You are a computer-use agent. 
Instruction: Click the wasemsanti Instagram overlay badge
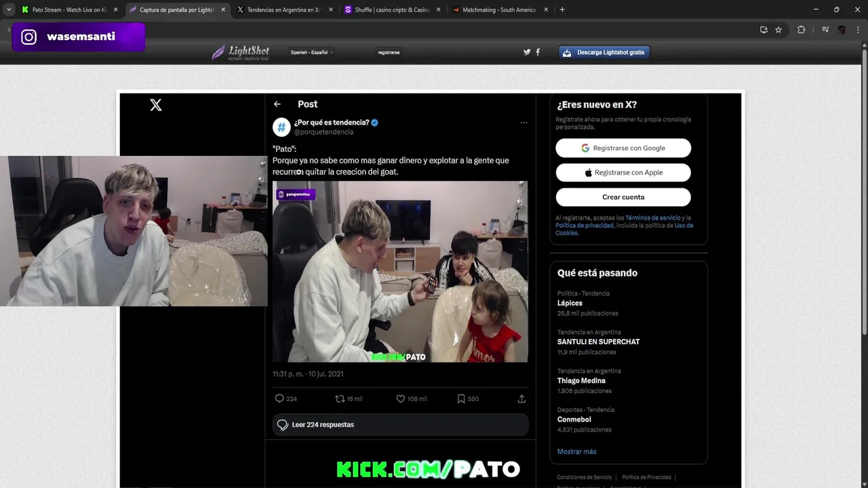pyautogui.click(x=79, y=37)
